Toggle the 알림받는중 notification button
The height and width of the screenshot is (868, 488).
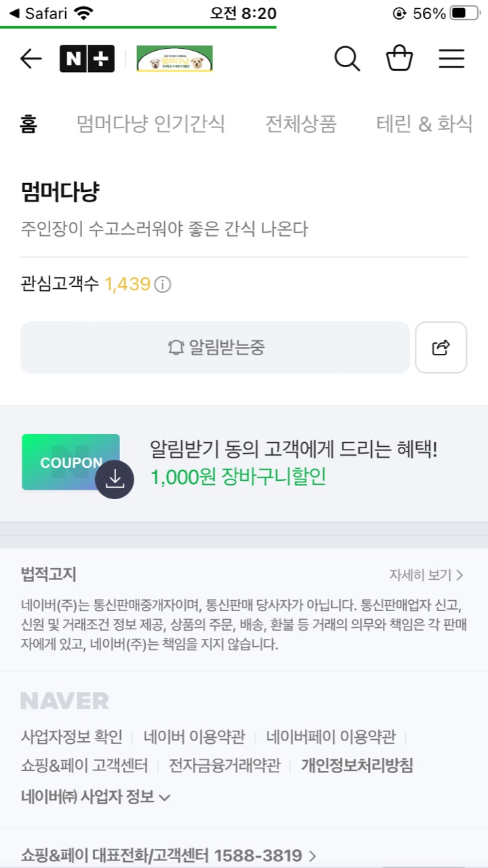tap(215, 348)
